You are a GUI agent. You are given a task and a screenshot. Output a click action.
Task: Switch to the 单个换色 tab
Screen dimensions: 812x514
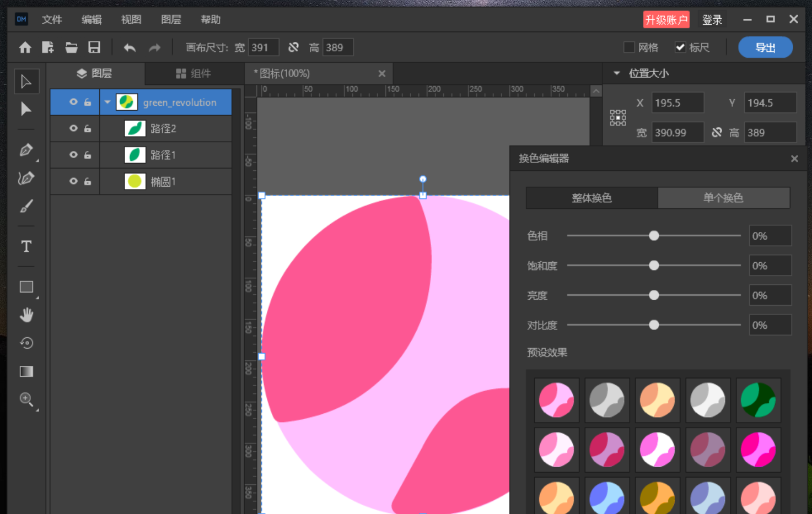click(x=723, y=198)
